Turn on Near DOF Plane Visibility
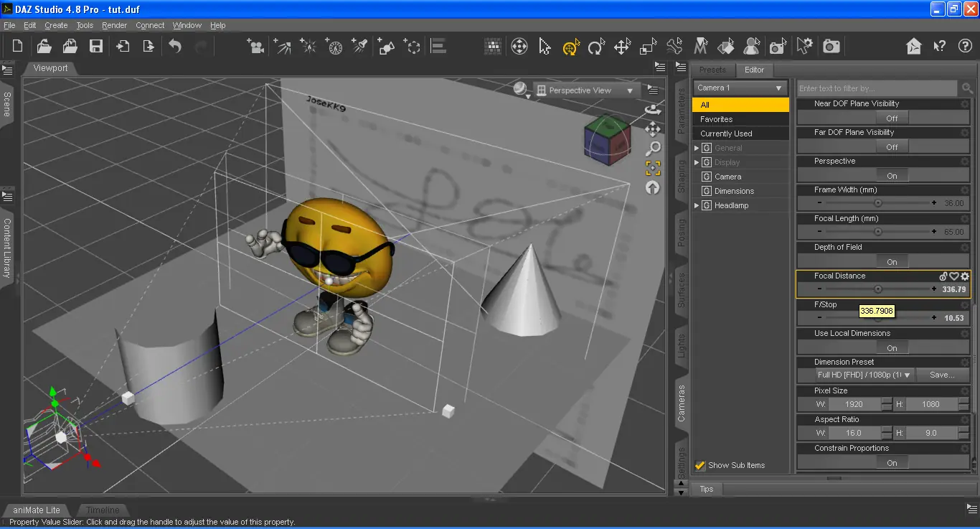980x529 pixels. click(892, 118)
